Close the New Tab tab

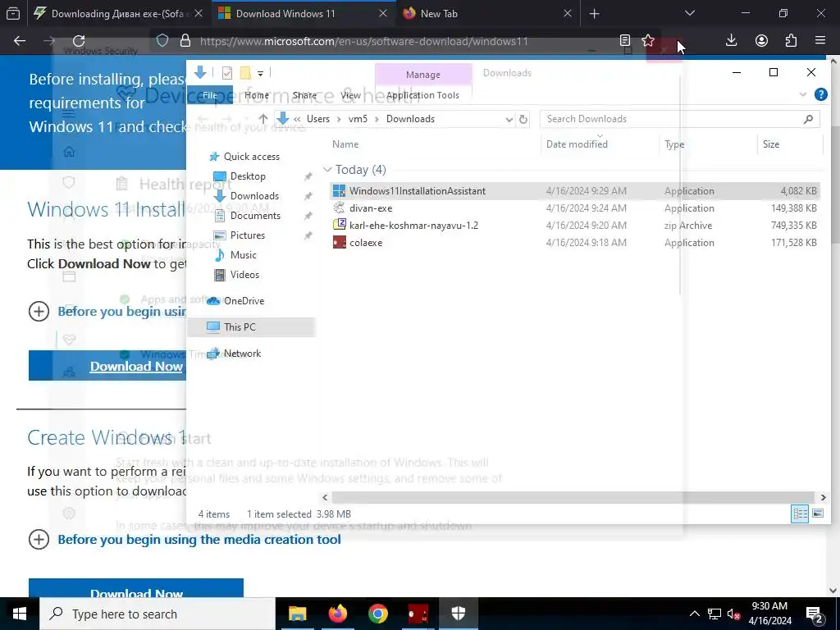[568, 14]
